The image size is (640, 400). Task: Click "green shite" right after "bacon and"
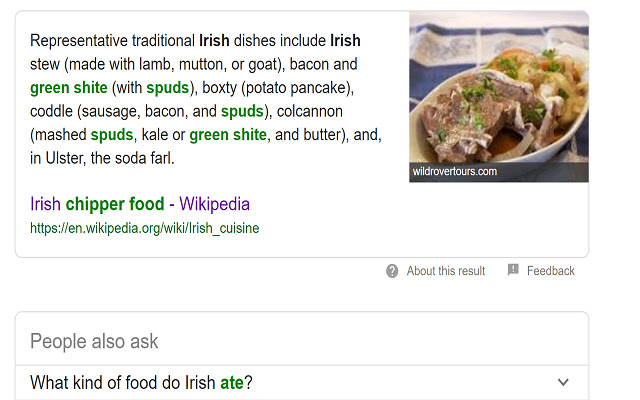pos(69,87)
